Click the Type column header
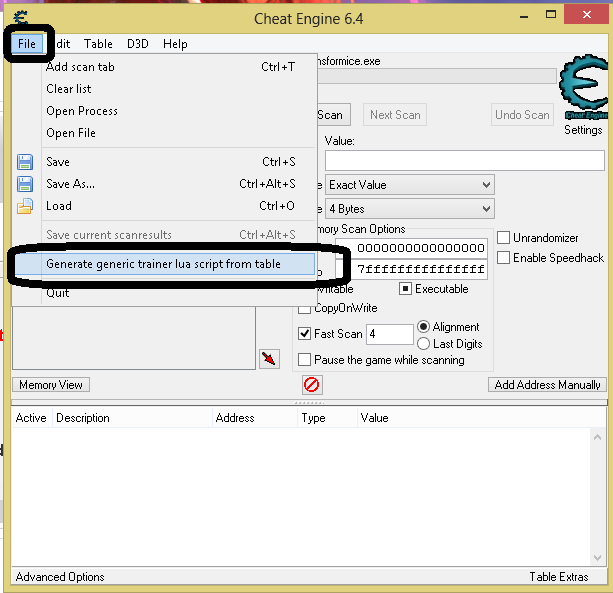The image size is (613, 593). click(x=328, y=418)
